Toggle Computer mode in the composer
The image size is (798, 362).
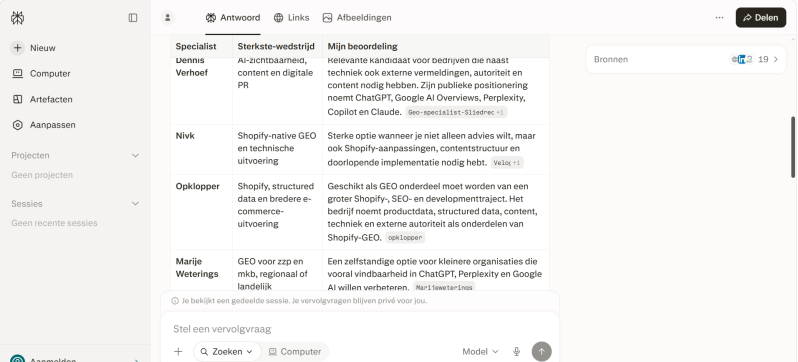pyautogui.click(x=295, y=351)
